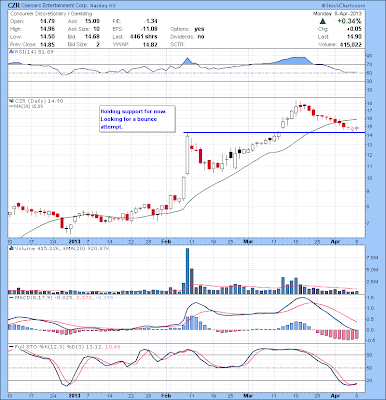Click the shaded RSI overbought peak in March

(x=293, y=61)
